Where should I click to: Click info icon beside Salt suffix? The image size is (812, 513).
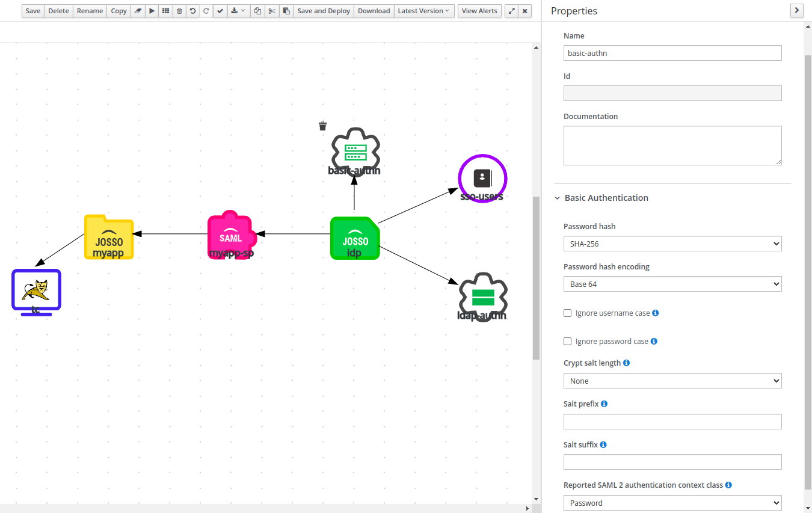[603, 444]
